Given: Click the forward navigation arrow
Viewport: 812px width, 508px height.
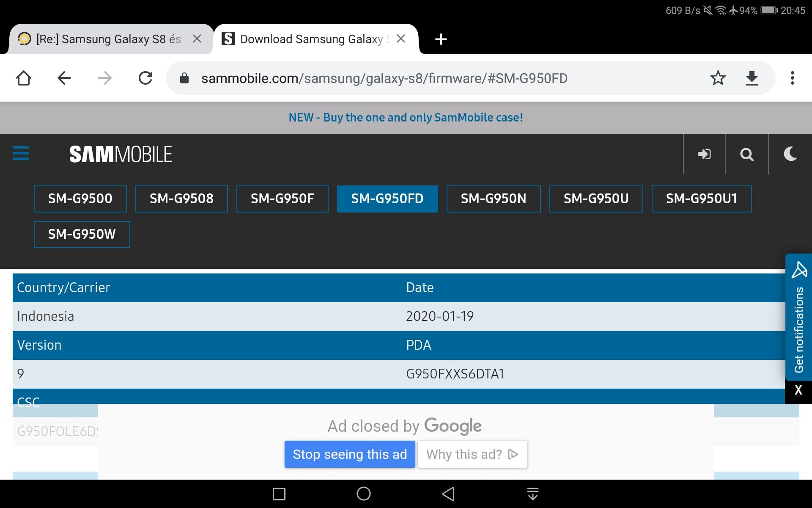Looking at the screenshot, I should [x=105, y=78].
